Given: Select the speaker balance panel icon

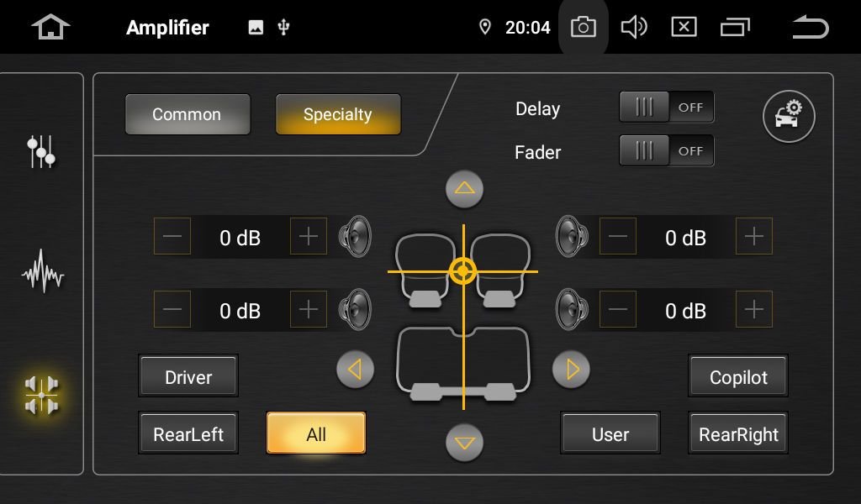Looking at the screenshot, I should [42, 395].
